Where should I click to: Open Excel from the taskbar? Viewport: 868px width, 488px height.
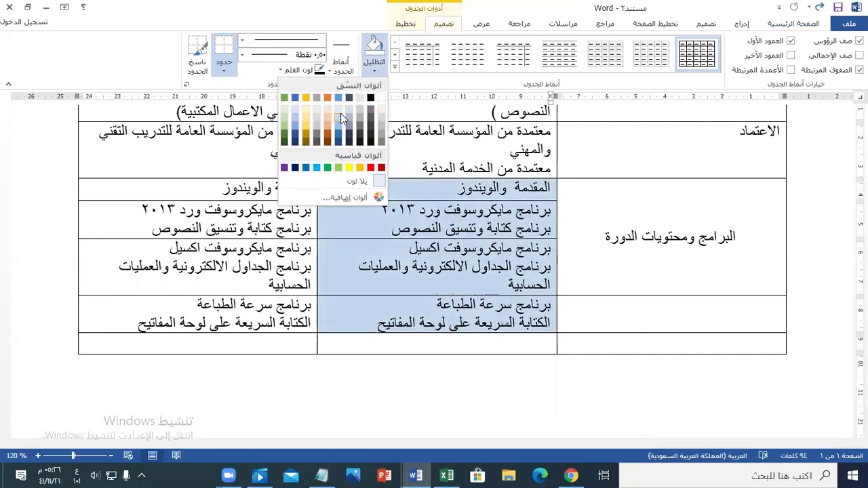[447, 476]
